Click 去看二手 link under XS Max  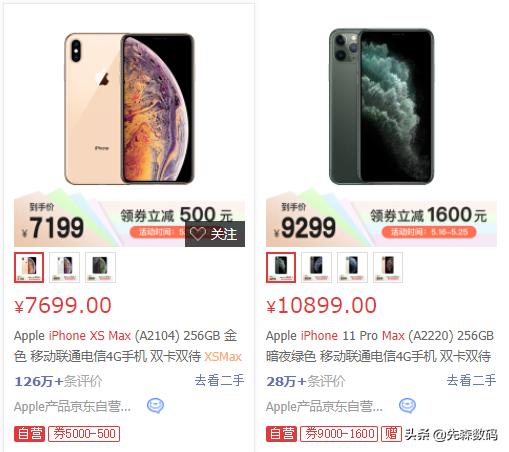[219, 380]
